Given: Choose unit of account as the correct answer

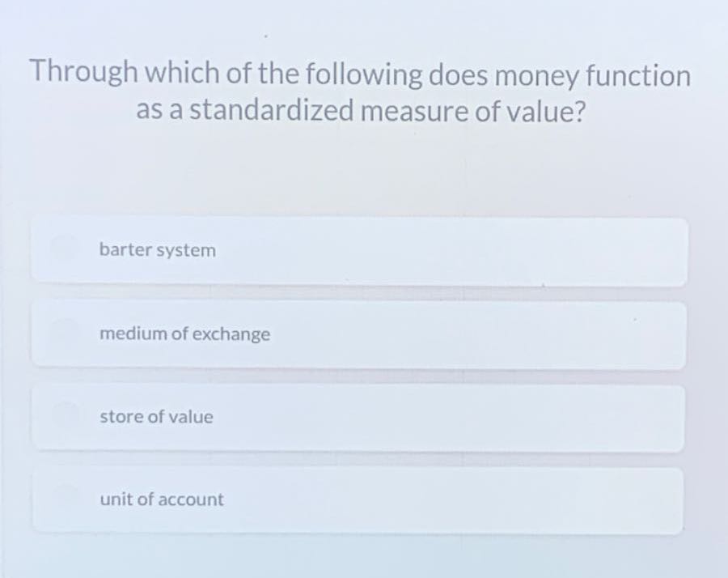Looking at the screenshot, I should coord(356,499).
